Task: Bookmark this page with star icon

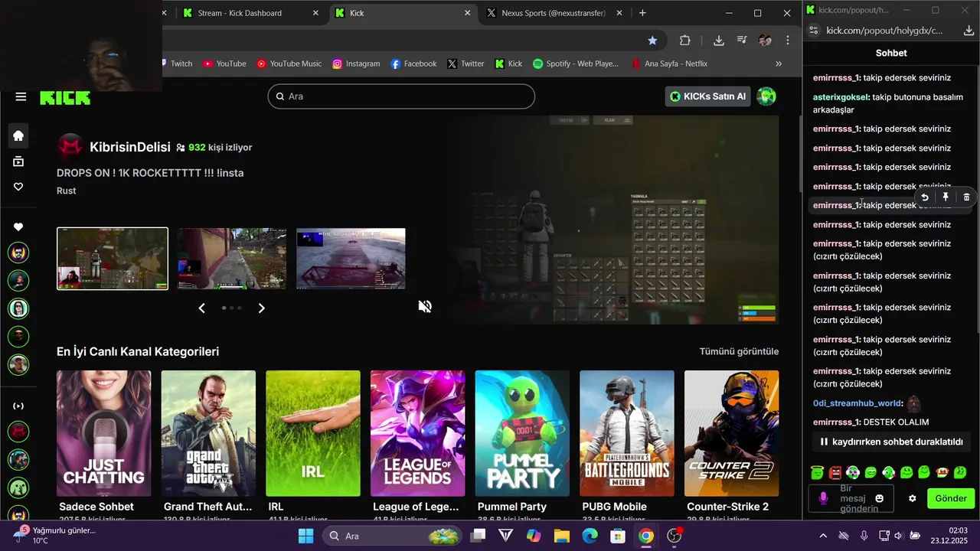Action: [x=652, y=41]
